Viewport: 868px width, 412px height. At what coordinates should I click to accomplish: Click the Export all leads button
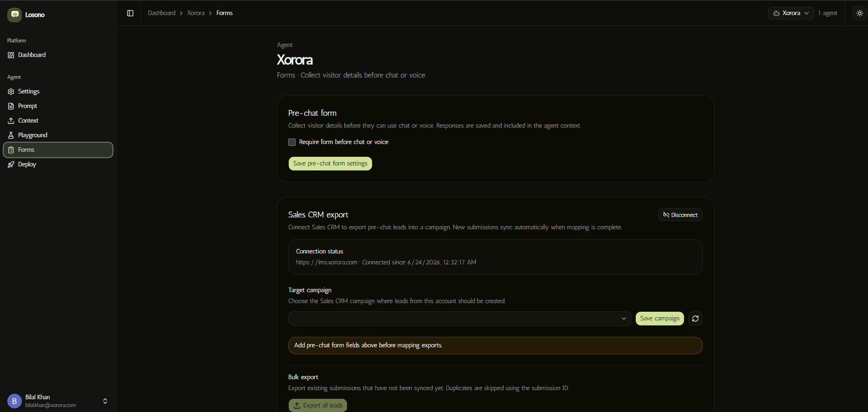tap(318, 406)
